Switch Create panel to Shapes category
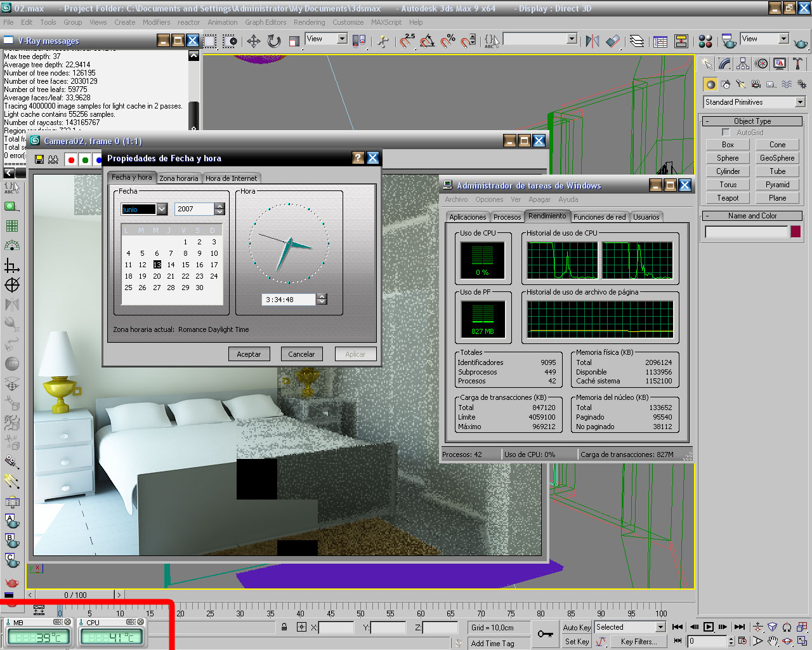 (726, 84)
